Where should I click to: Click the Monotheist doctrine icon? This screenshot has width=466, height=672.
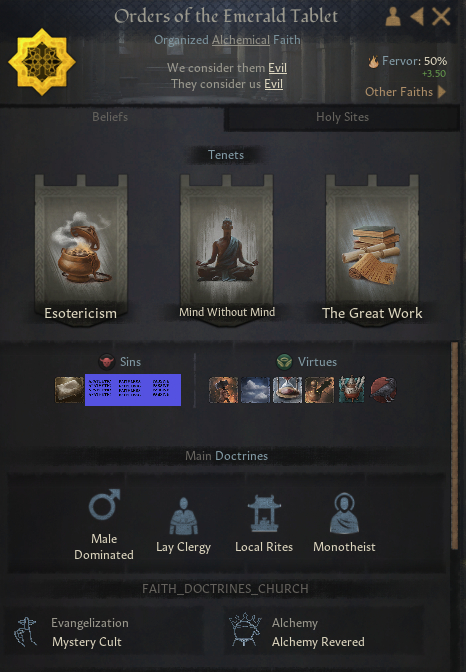pos(344,513)
